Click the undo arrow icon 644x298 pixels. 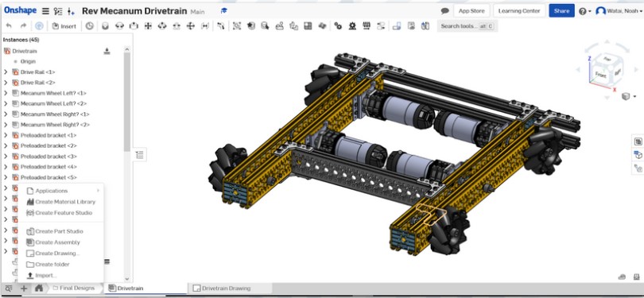[9, 26]
